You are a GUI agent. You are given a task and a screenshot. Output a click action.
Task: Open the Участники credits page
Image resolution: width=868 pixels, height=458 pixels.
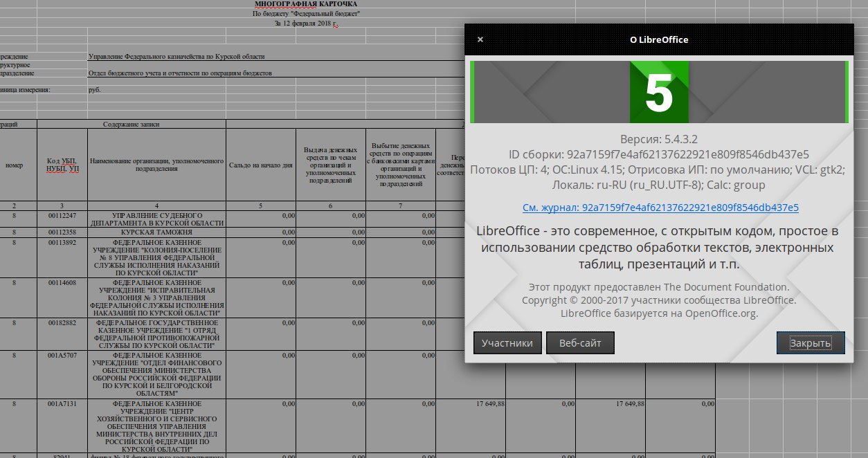pyautogui.click(x=507, y=343)
